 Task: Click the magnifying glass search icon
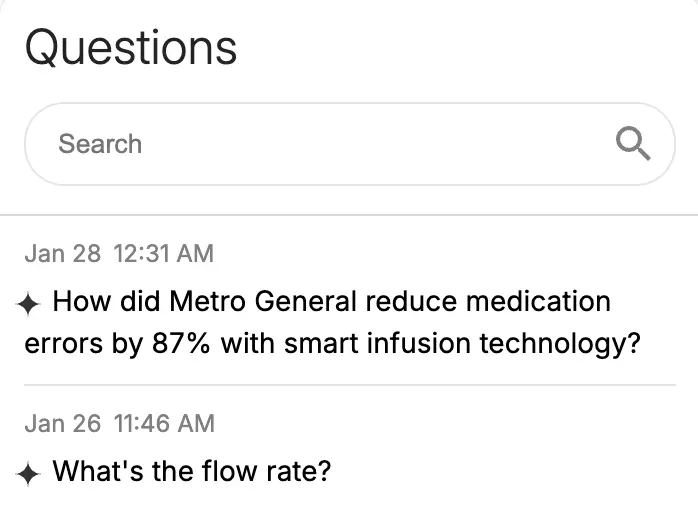pyautogui.click(x=632, y=144)
